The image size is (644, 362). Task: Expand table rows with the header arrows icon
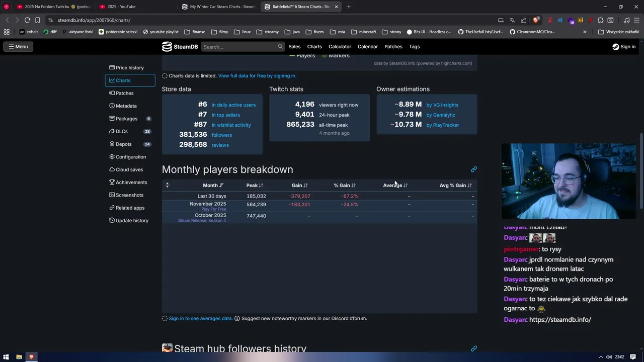point(168,186)
